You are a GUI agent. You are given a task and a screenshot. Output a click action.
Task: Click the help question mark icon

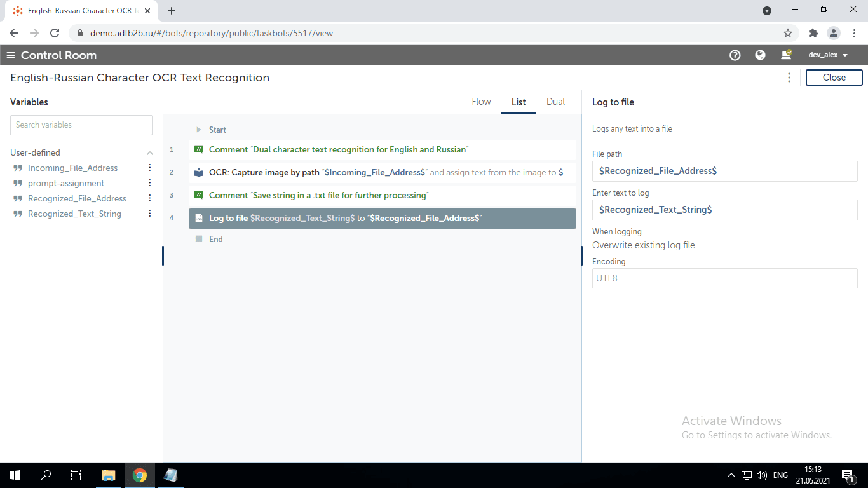pos(735,55)
